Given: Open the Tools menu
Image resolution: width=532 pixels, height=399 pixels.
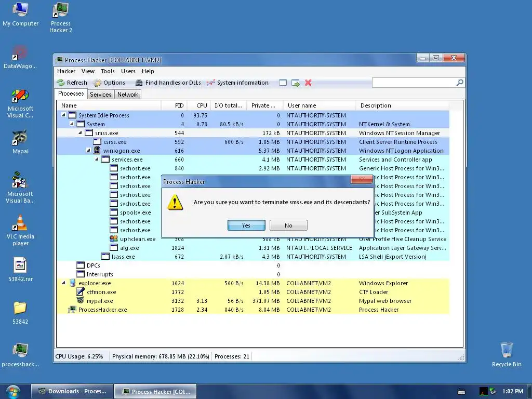Looking at the screenshot, I should (x=108, y=71).
